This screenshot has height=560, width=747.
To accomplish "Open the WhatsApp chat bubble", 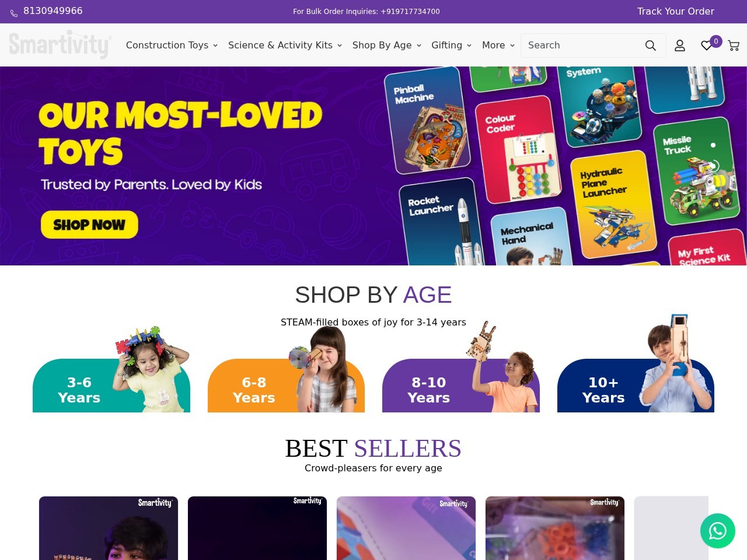I will 718,531.
